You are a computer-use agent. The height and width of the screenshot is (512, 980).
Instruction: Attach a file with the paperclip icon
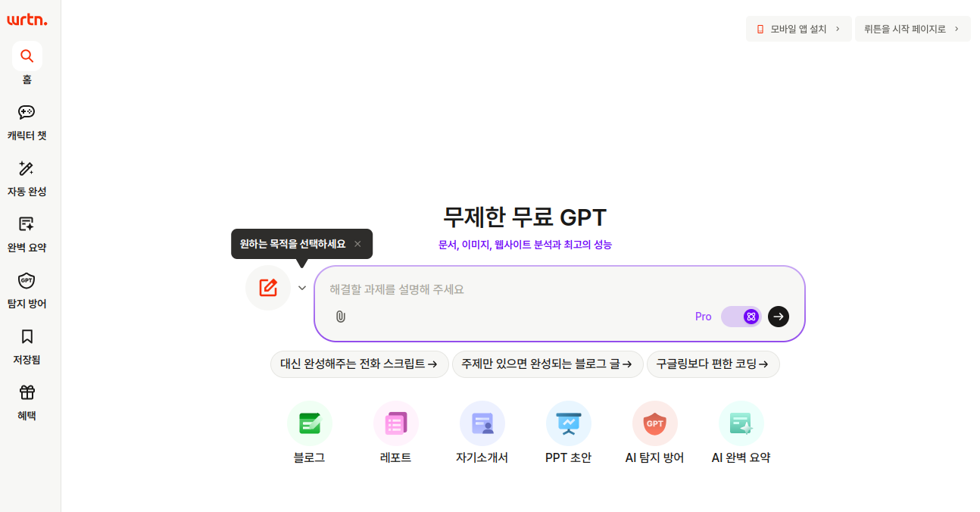pos(341,317)
